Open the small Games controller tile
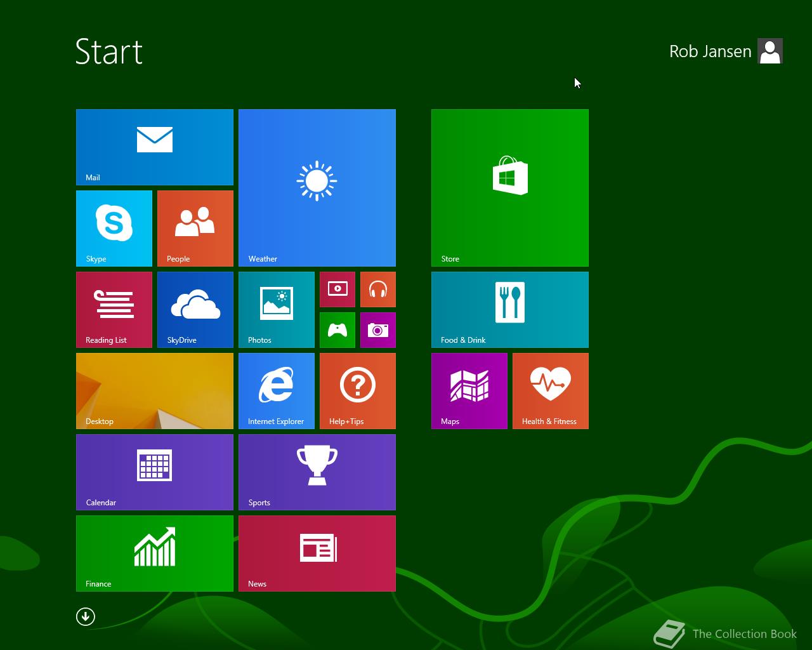812x650 pixels. [x=337, y=330]
